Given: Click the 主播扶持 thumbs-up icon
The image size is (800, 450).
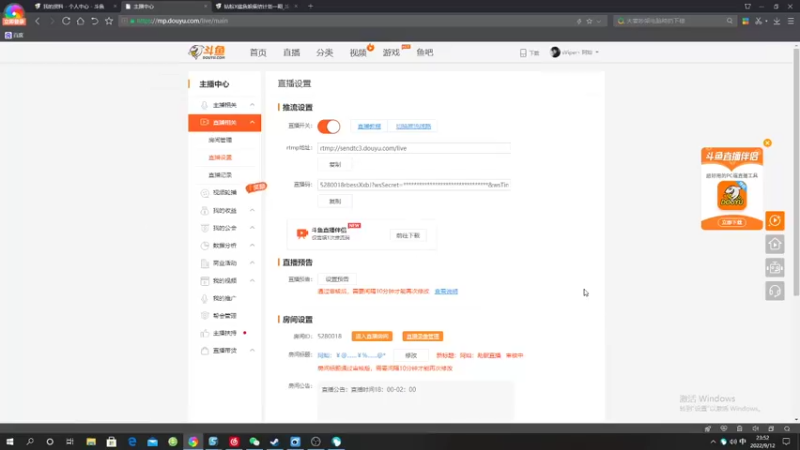Looking at the screenshot, I should pos(205,333).
